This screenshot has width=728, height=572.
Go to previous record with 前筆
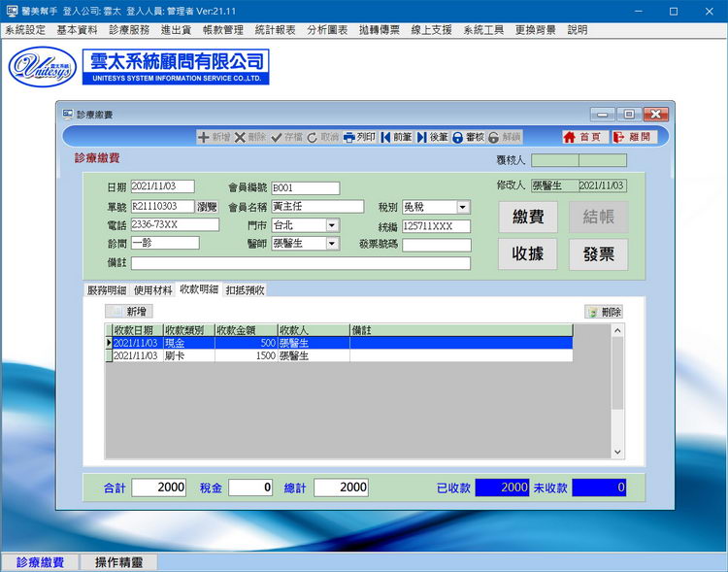pyautogui.click(x=396, y=137)
